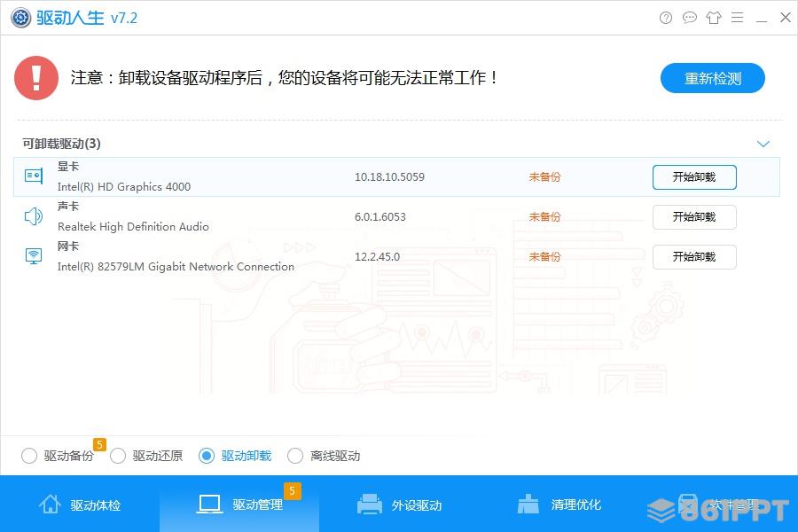Viewport: 798px width, 532px height.
Task: Click the 未备份 status for 声卡
Action: [544, 217]
